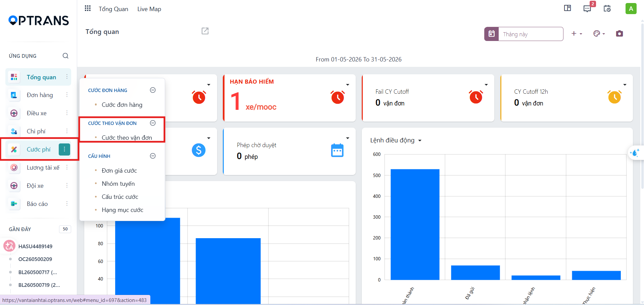Collapse the CẤU HÌNH section
The height and width of the screenshot is (305, 644).
click(x=153, y=156)
